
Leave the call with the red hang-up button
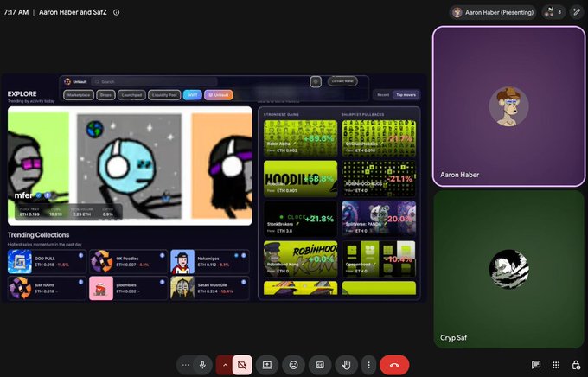click(x=394, y=365)
